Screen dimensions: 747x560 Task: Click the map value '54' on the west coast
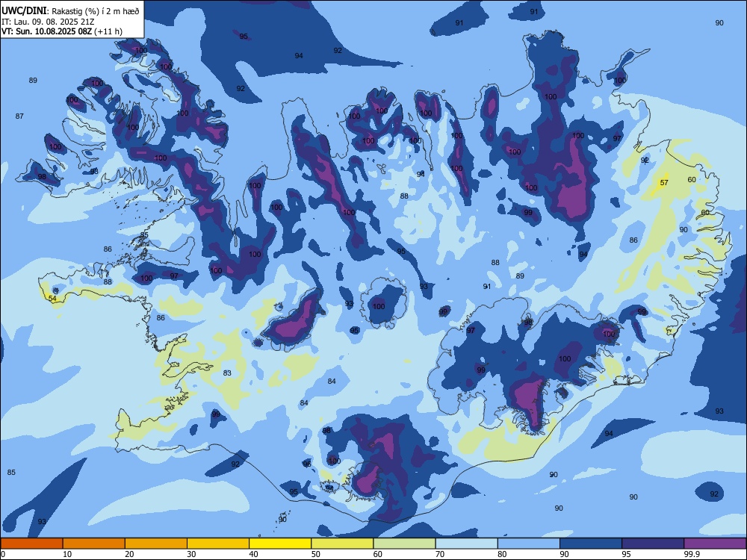[x=52, y=299]
